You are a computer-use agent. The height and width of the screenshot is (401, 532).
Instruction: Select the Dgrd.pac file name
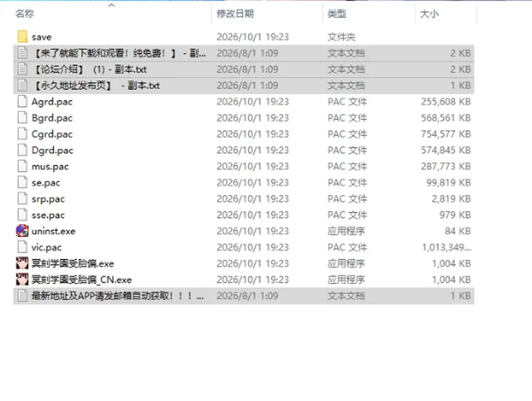[x=52, y=150]
